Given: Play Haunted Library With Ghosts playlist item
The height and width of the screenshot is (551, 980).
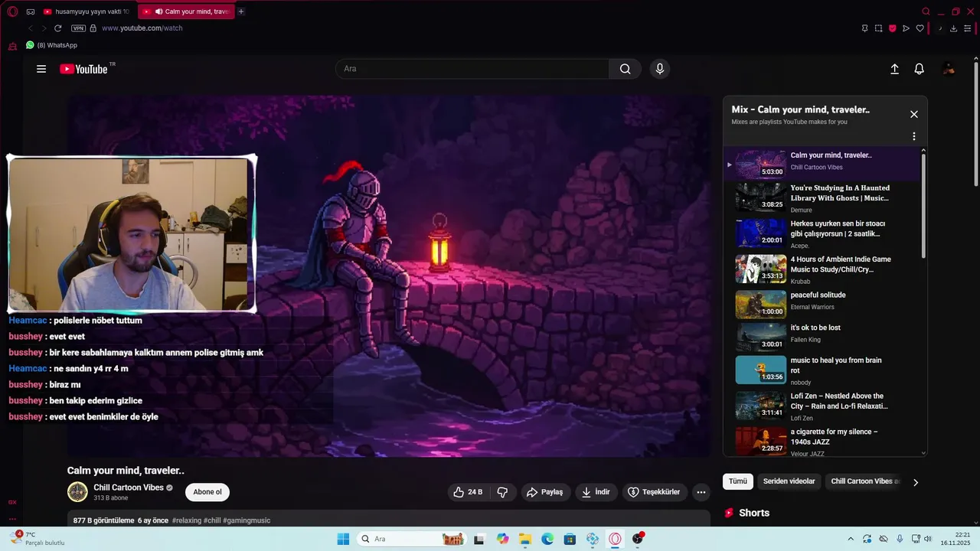Looking at the screenshot, I should [x=823, y=197].
